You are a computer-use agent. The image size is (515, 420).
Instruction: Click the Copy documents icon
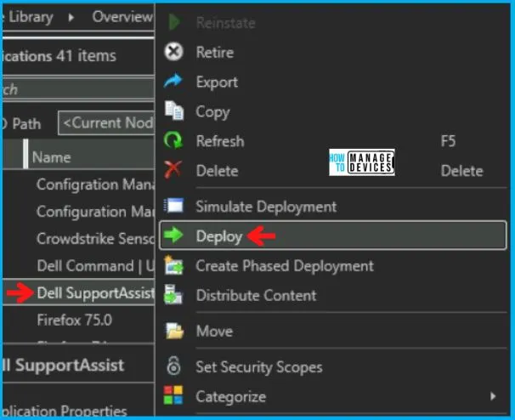tap(174, 111)
